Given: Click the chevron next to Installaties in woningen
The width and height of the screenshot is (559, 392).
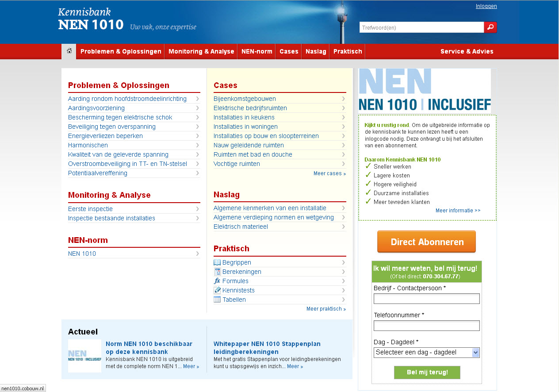Looking at the screenshot, I should pos(343,127).
